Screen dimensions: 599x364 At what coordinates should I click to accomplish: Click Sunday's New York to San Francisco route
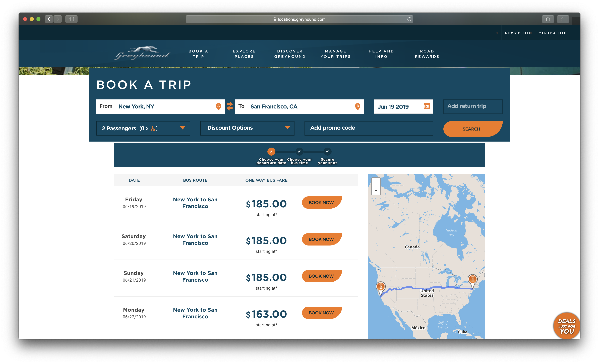coord(195,276)
